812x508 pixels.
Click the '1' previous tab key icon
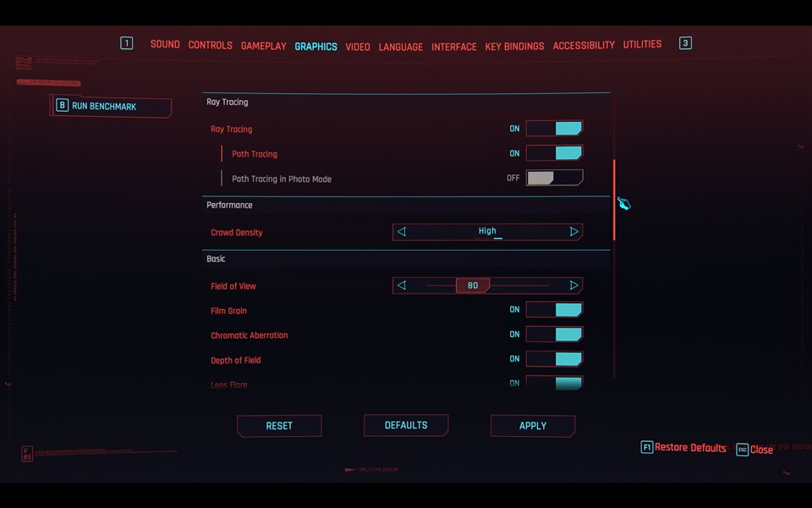tap(127, 43)
